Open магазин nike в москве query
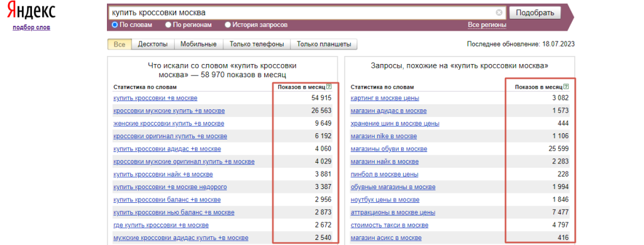 tap(384, 136)
